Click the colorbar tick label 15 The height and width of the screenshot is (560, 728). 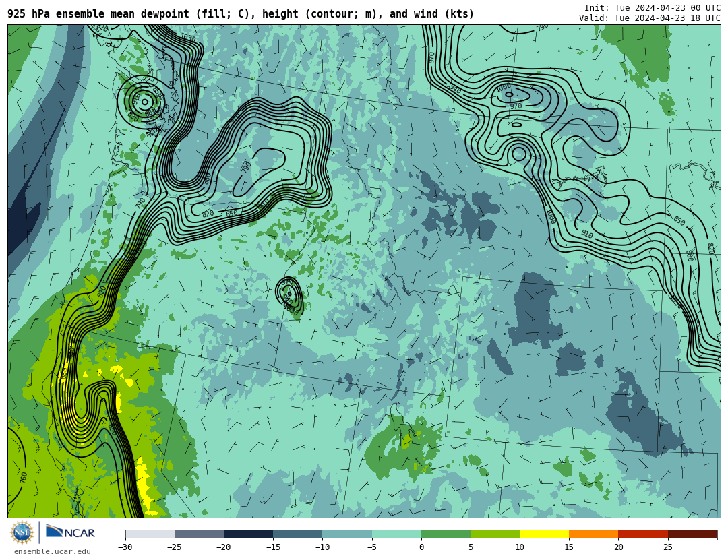click(569, 547)
